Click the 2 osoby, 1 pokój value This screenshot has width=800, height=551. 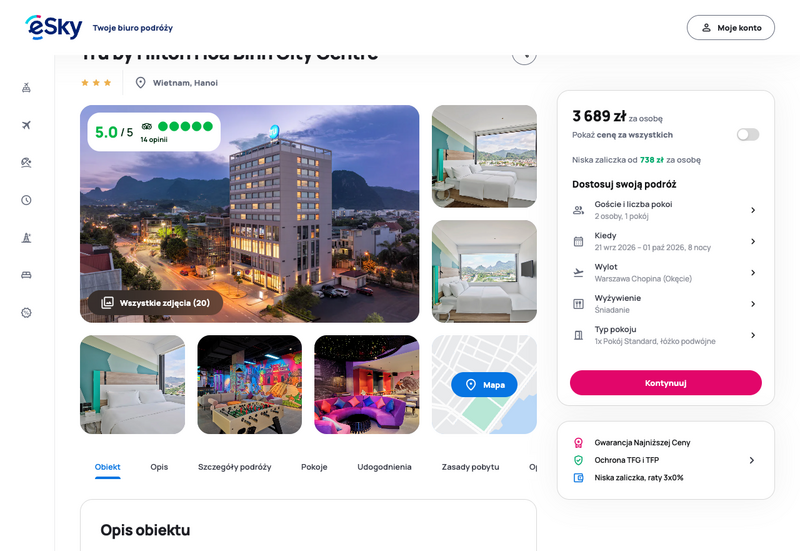pos(621,216)
